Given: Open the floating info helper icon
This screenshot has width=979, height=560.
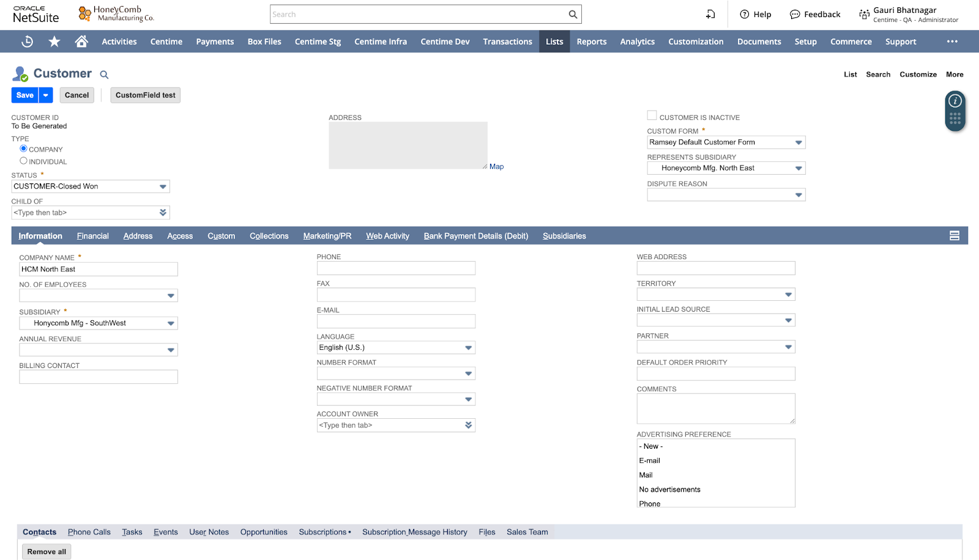Looking at the screenshot, I should (955, 101).
